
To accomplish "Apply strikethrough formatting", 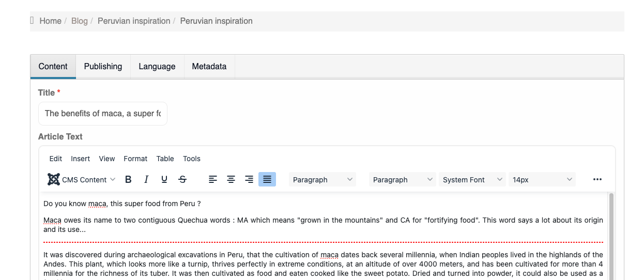I will click(182, 180).
